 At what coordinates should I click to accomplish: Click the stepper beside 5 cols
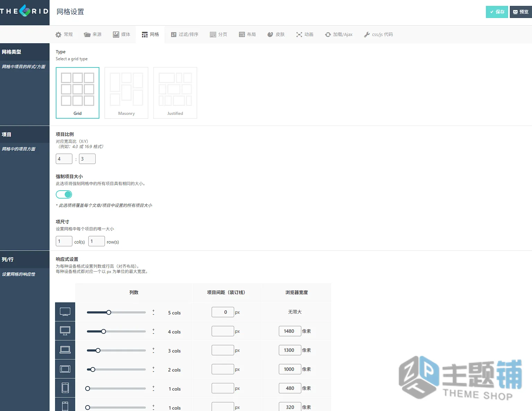pyautogui.click(x=153, y=312)
